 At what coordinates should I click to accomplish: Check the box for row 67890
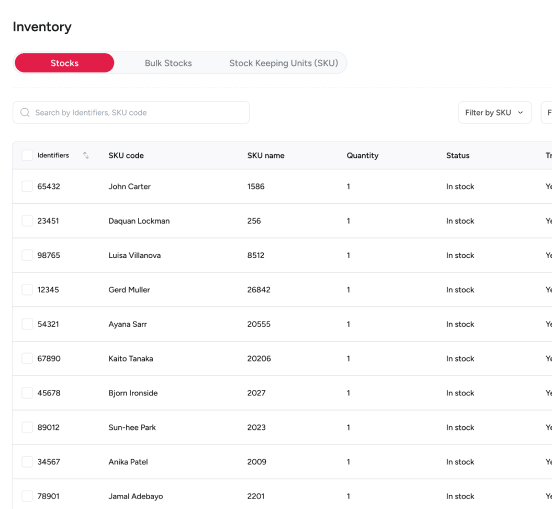click(x=27, y=358)
